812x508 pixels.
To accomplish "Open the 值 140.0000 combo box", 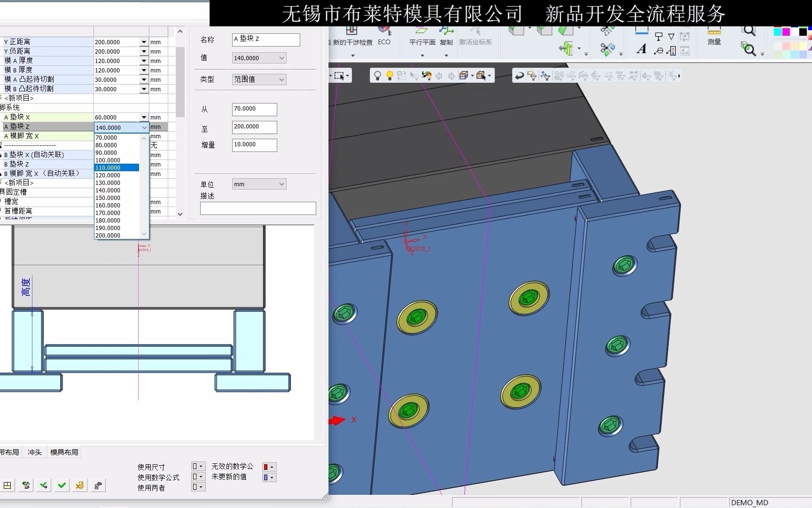I will [259, 58].
